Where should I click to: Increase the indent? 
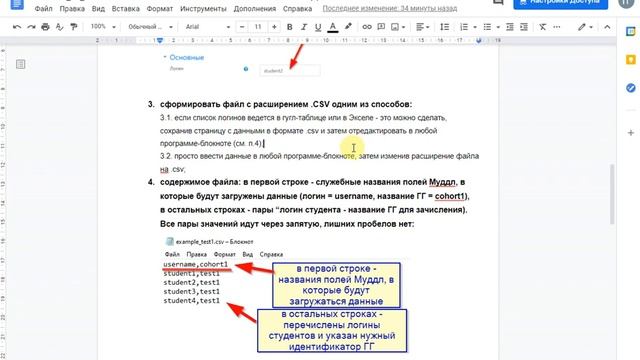coord(524,27)
